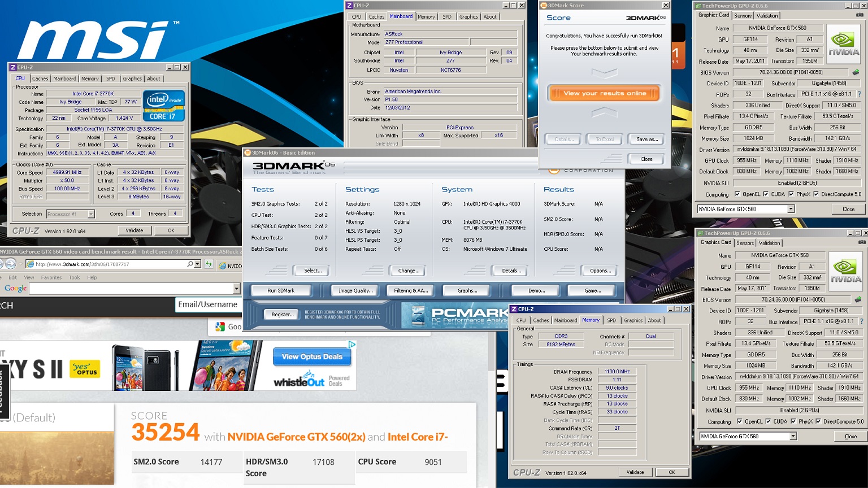Open the Tools menu in Internet Explorer
Screen dimensions: 868x488
(75, 277)
